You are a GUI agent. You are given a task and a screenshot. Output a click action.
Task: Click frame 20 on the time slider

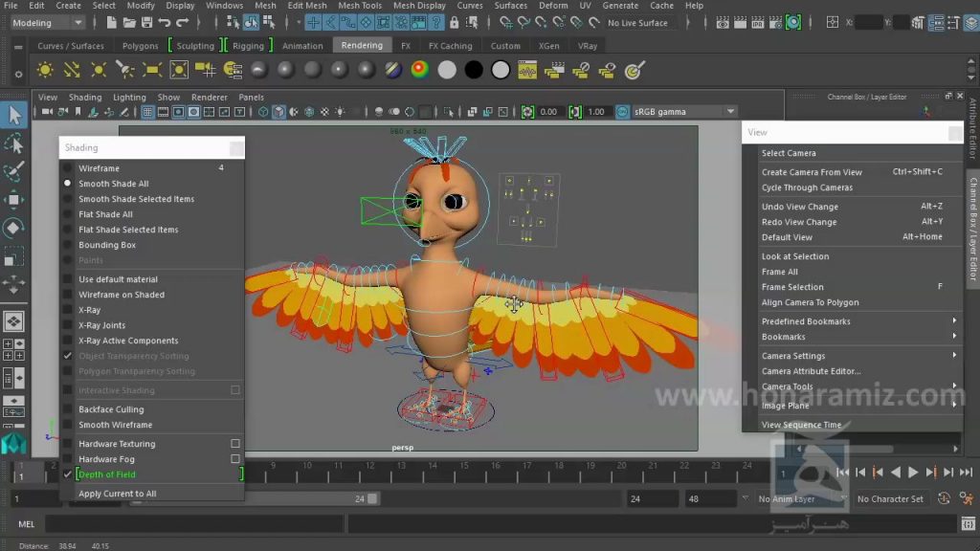click(621, 474)
